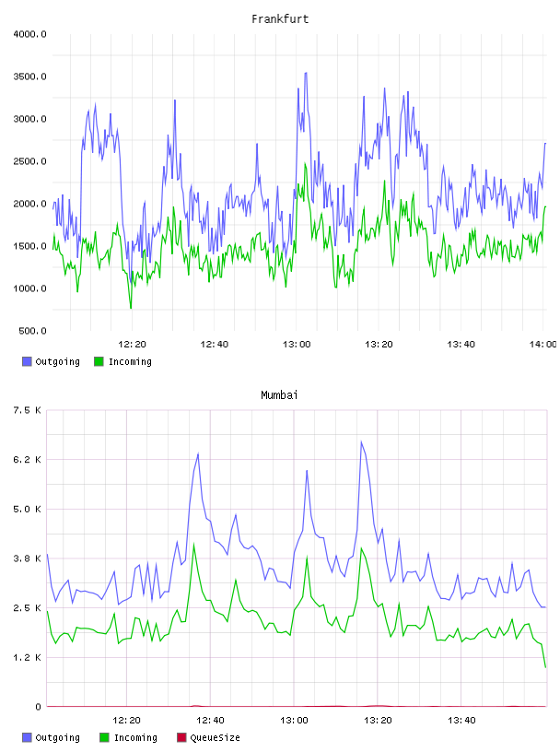This screenshot has height=752, width=560.
Task: Click the 0 y-axis label on Mumbai
Action: point(39,707)
